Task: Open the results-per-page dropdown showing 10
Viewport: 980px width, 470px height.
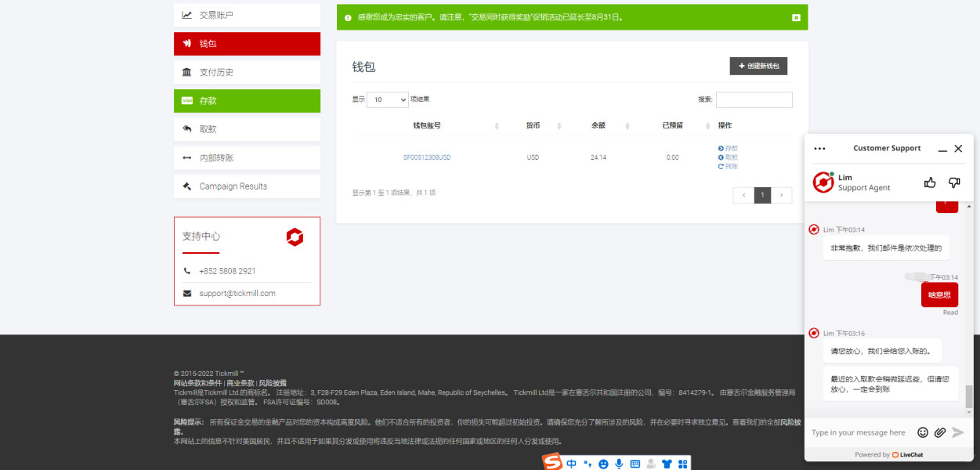Action: point(388,100)
